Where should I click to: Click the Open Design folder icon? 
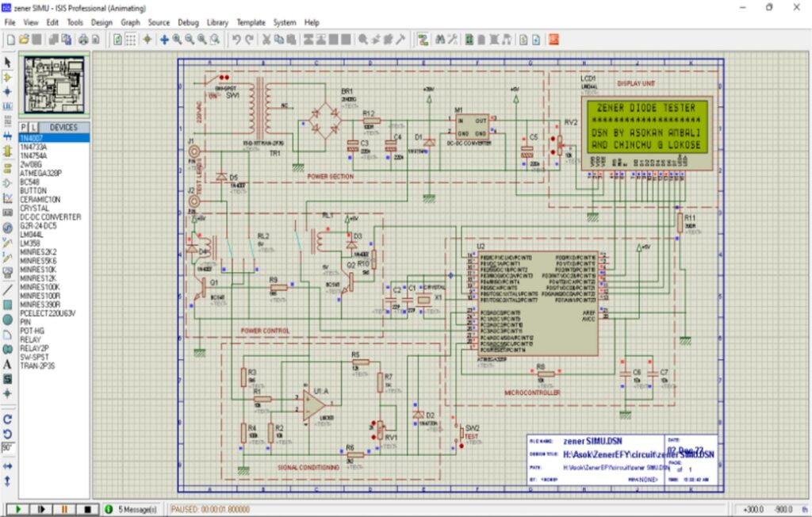[24, 39]
